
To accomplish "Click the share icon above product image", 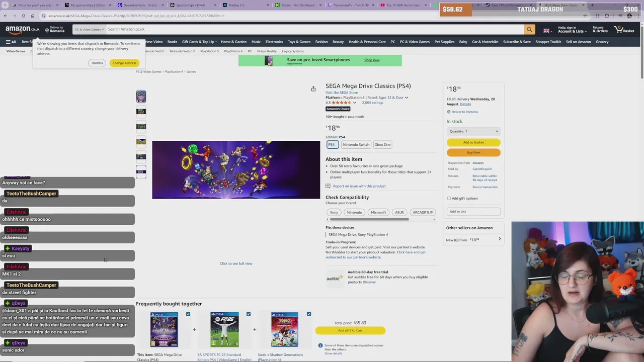I will tap(313, 89).
